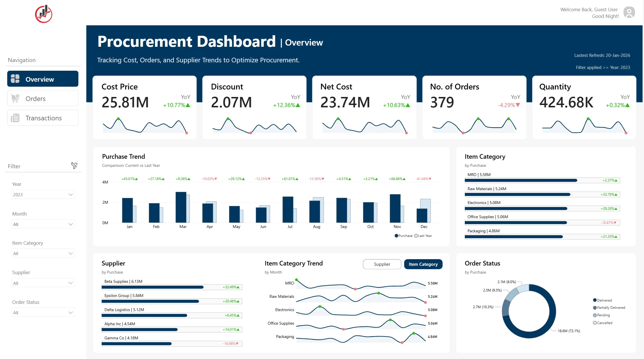644x359 pixels.
Task: Go to the Orders page
Action: 43,98
